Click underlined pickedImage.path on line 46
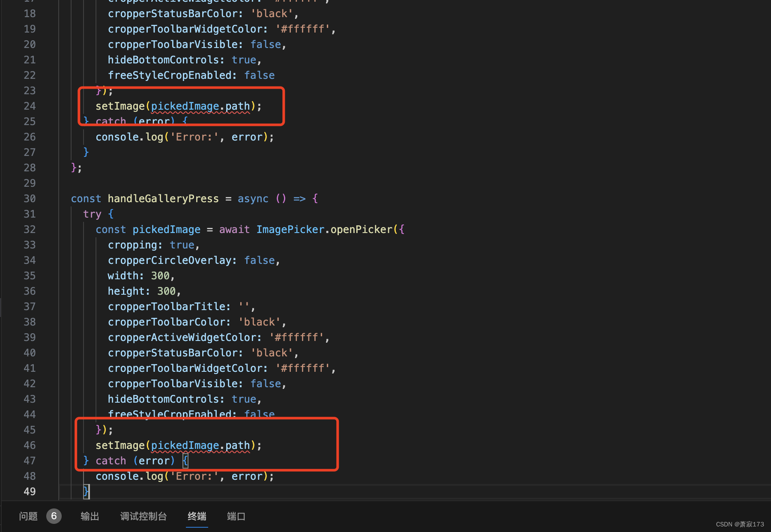The image size is (771, 532). [x=200, y=445]
